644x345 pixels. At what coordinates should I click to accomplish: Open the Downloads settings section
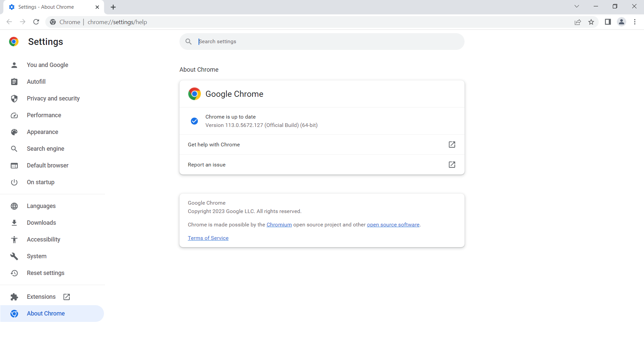point(41,223)
